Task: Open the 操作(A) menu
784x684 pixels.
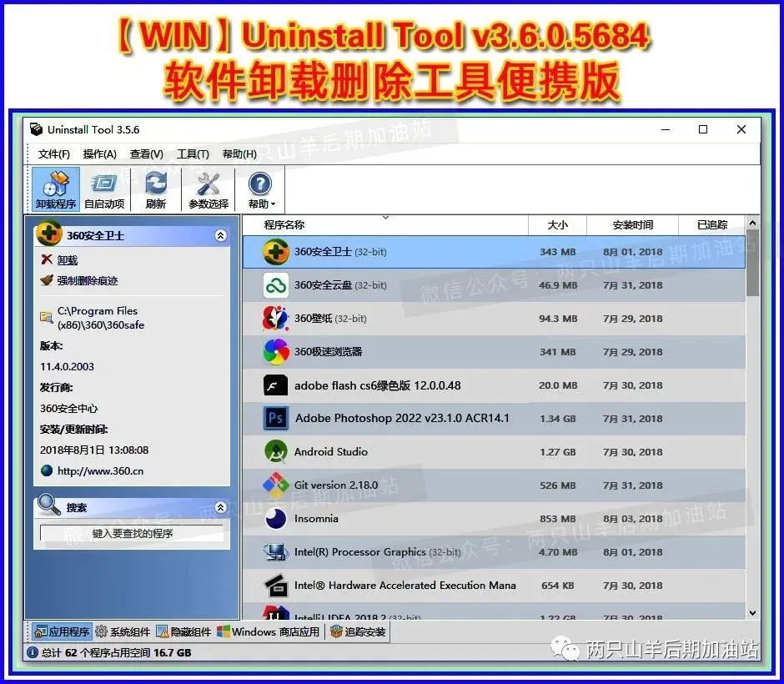Action: 99,154
